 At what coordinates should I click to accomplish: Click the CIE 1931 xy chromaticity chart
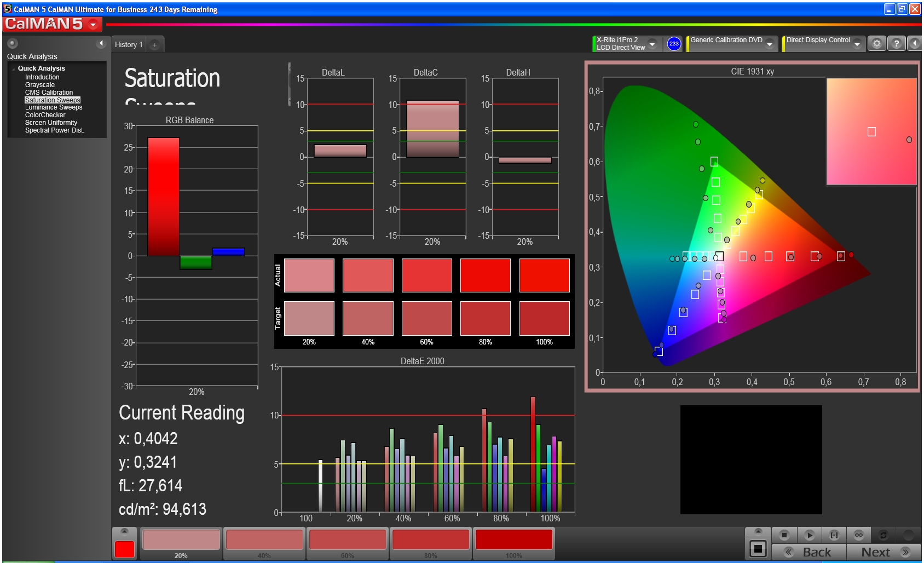[752, 227]
